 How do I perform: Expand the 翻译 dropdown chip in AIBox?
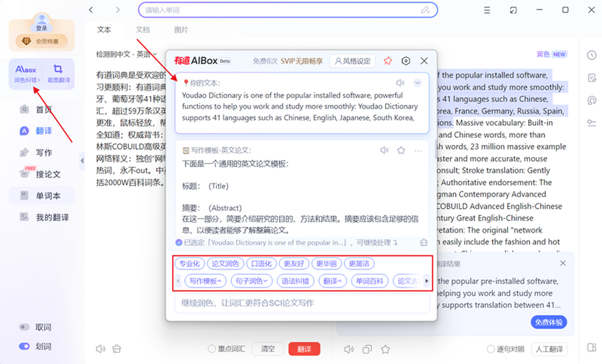point(333,281)
